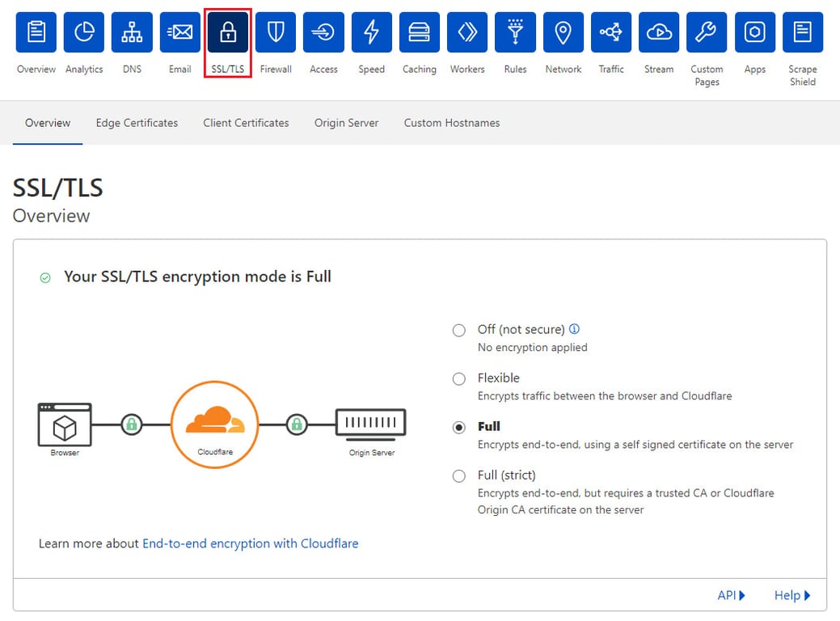
Task: Switch encryption mode to Full (strict)
Action: point(458,475)
